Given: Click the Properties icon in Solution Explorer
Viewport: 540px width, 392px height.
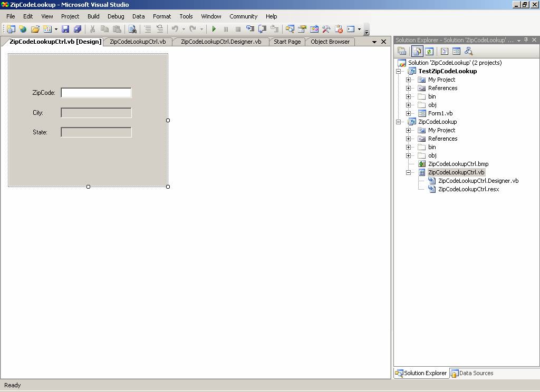Looking at the screenshot, I should [x=402, y=51].
